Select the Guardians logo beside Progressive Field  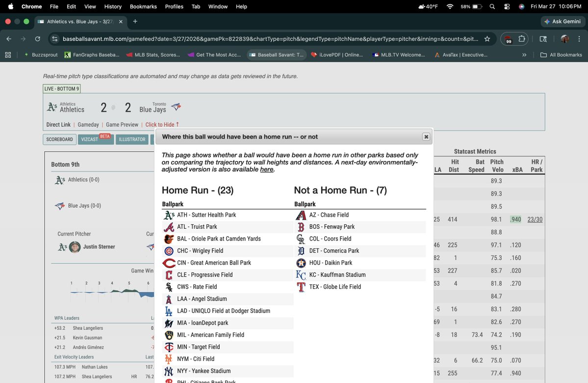click(169, 275)
